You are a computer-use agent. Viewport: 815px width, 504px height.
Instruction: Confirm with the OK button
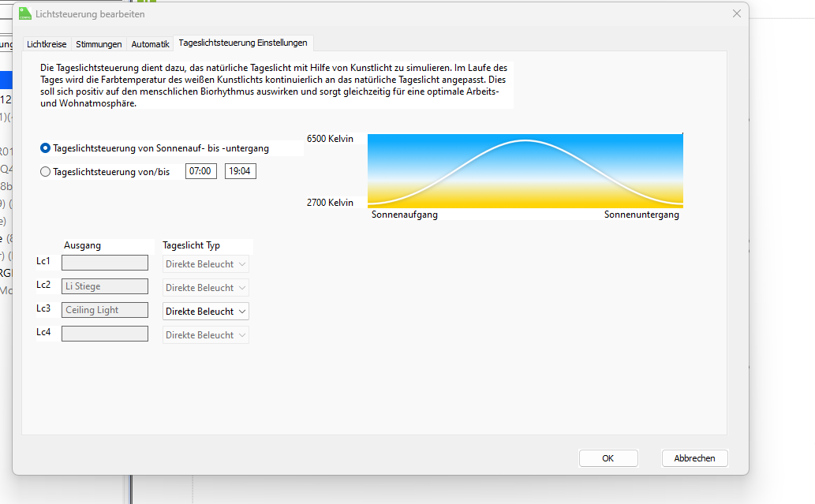tap(608, 458)
